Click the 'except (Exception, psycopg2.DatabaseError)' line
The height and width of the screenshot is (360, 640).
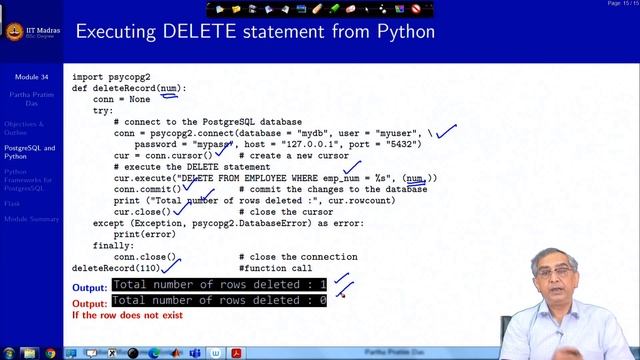click(x=229, y=223)
